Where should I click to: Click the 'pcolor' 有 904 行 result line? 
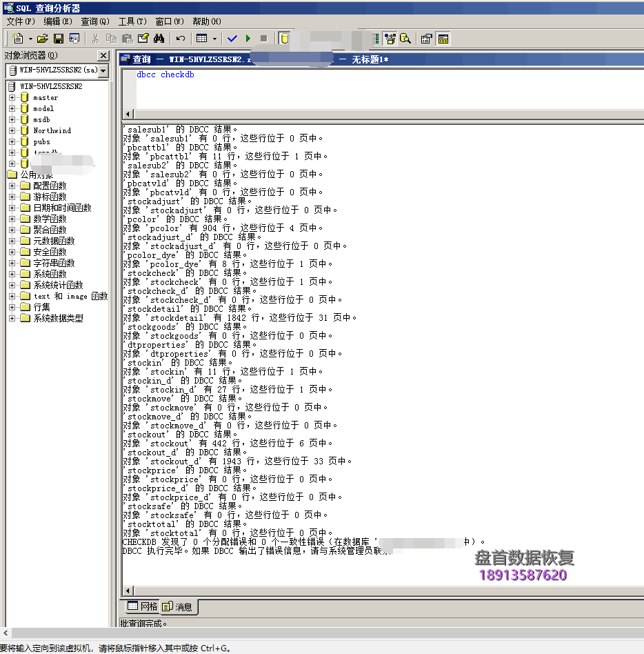pyautogui.click(x=223, y=228)
